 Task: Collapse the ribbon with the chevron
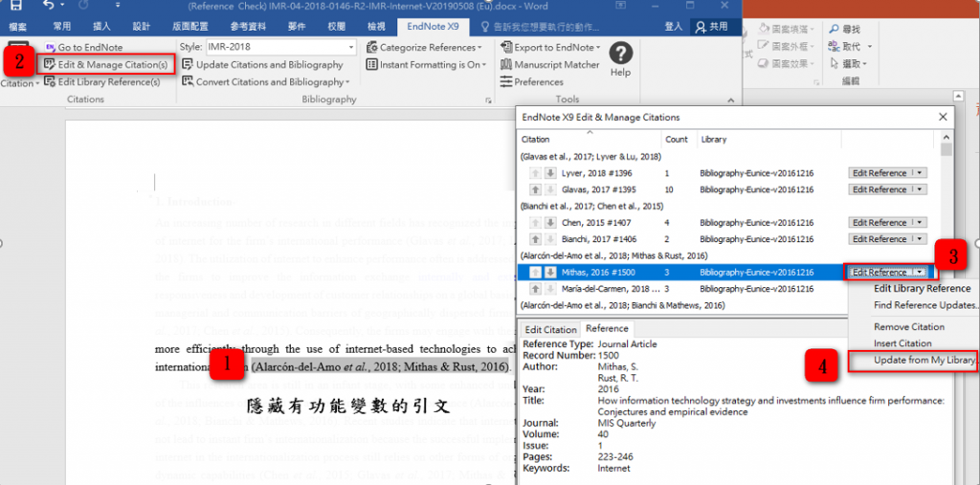(729, 100)
